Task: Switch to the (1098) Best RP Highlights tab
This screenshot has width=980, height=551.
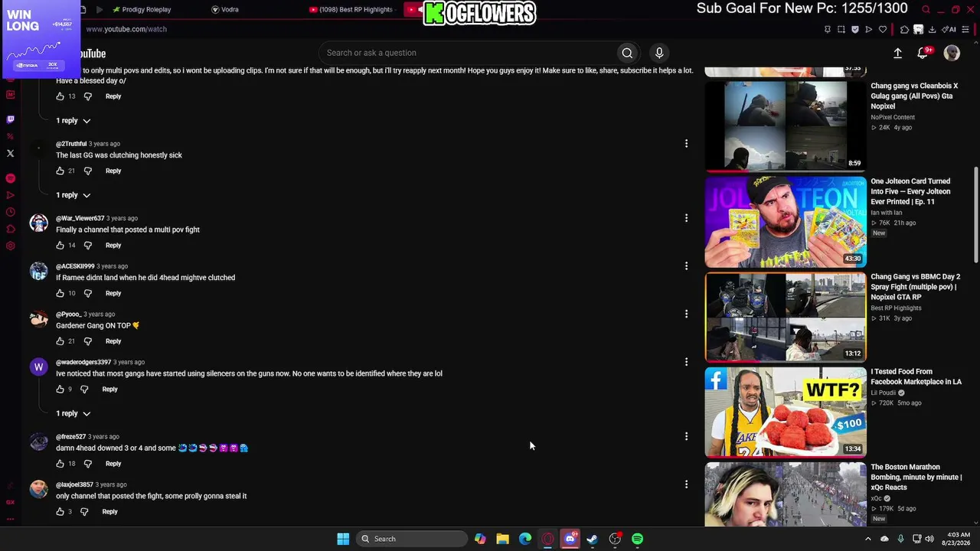Action: coord(351,9)
